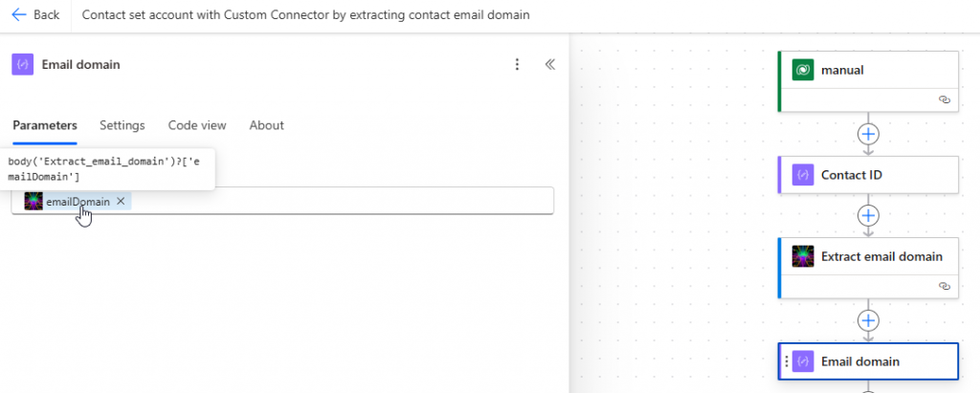980x393 pixels.
Task: Click the Email domain node's variable icon
Action: coord(804,360)
